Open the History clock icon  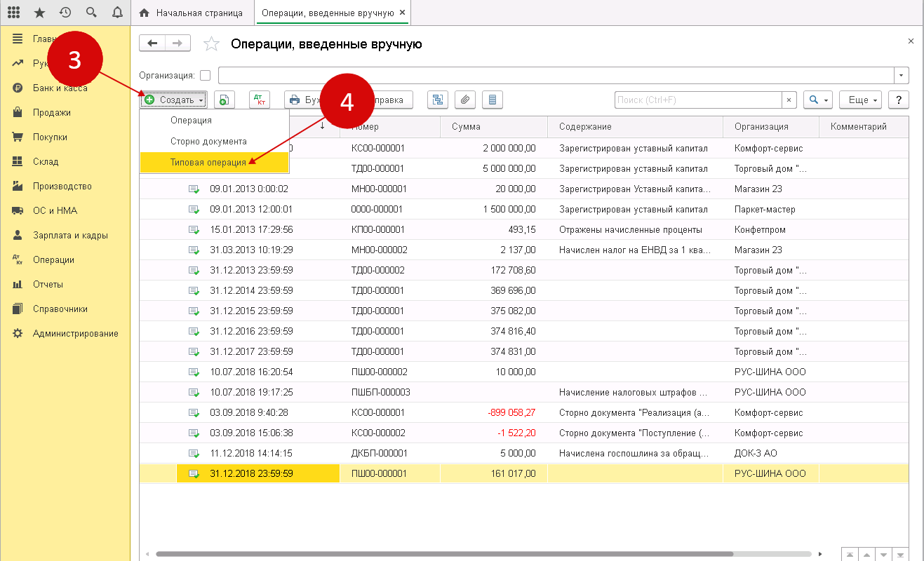pyautogui.click(x=65, y=13)
